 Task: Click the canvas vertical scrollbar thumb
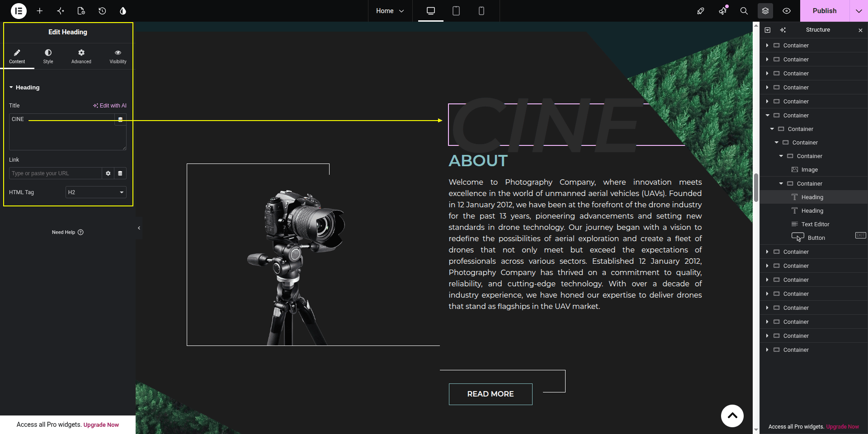coord(756,187)
